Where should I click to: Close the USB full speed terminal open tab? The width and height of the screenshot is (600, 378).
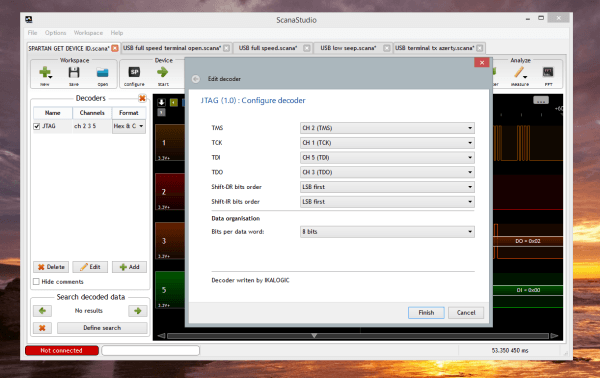(x=227, y=48)
